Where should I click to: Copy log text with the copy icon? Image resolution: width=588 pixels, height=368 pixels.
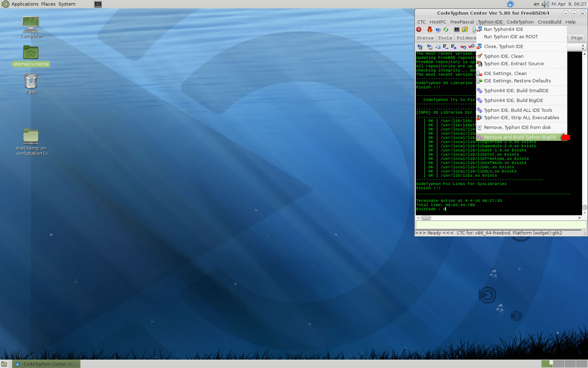[x=438, y=47]
